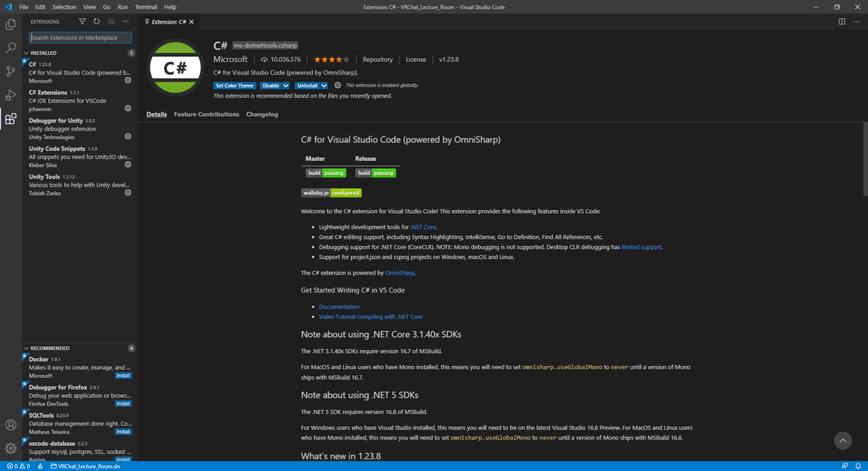Open the Accounts icon in activity bar
The image size is (868, 471).
point(11,425)
